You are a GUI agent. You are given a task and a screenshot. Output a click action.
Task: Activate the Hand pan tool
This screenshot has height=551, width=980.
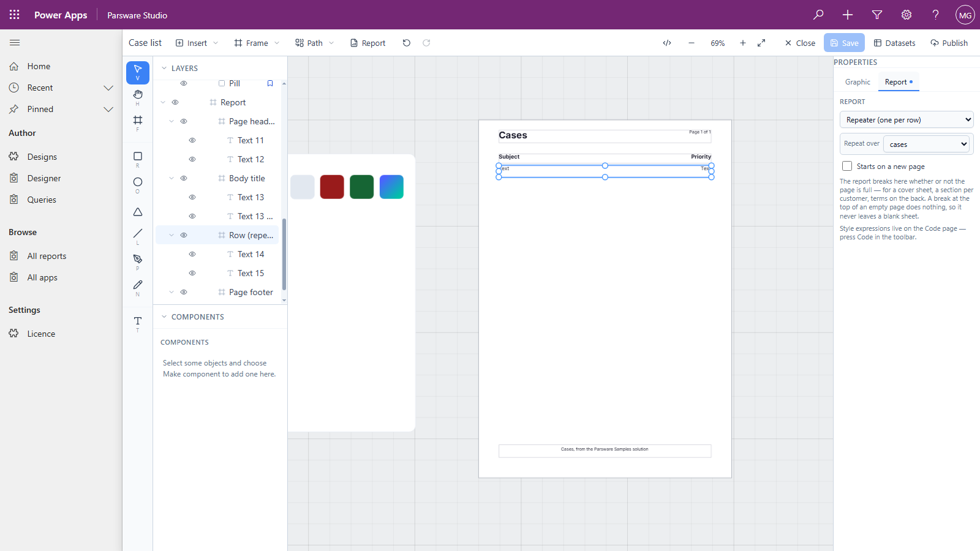pos(138,97)
